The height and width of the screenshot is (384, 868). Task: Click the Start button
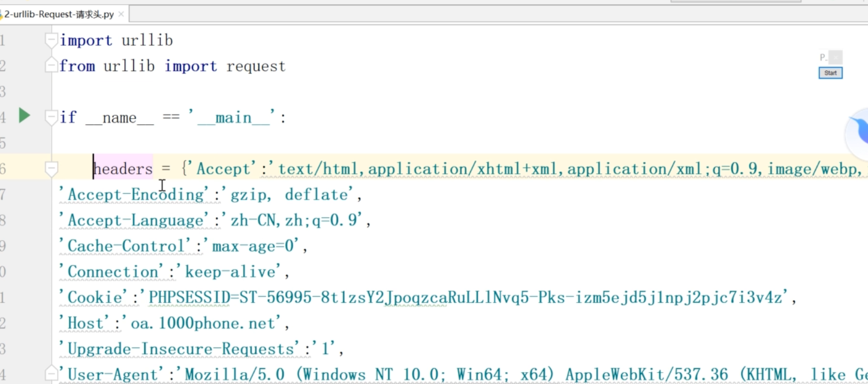(x=831, y=73)
